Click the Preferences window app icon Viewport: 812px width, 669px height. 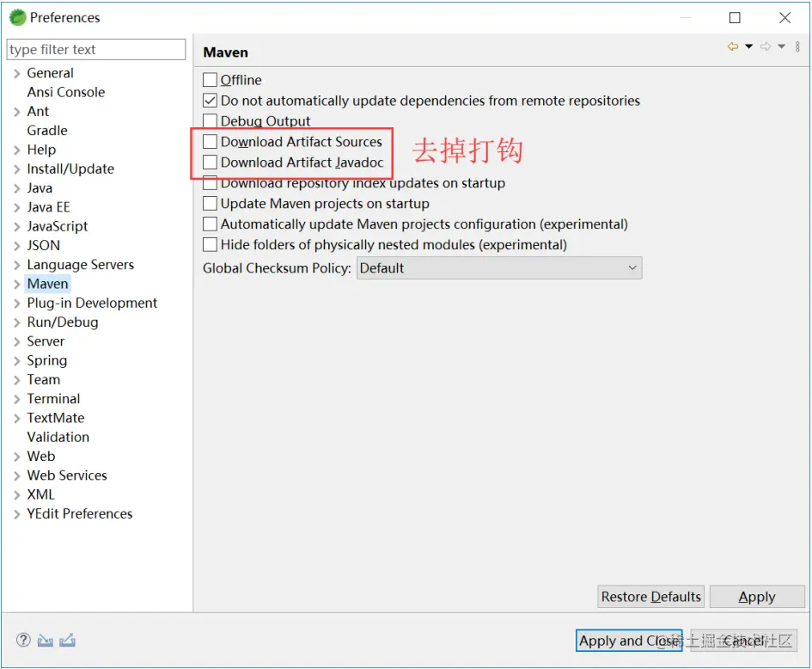(17, 17)
